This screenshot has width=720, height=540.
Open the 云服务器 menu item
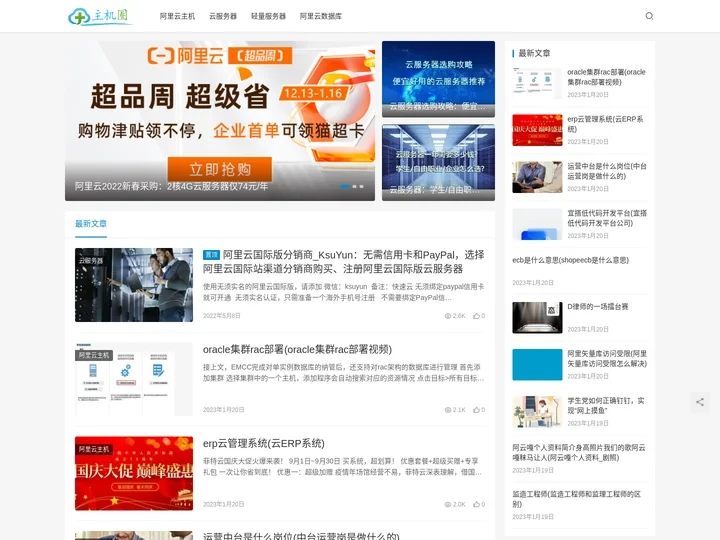(x=223, y=16)
